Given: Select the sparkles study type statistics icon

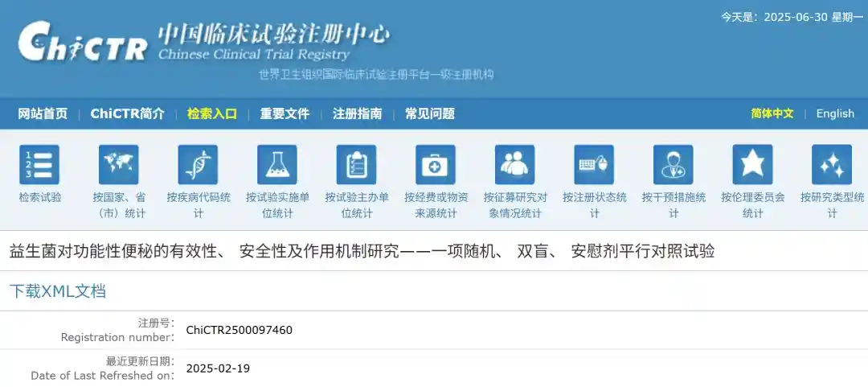Looking at the screenshot, I should coord(832,165).
